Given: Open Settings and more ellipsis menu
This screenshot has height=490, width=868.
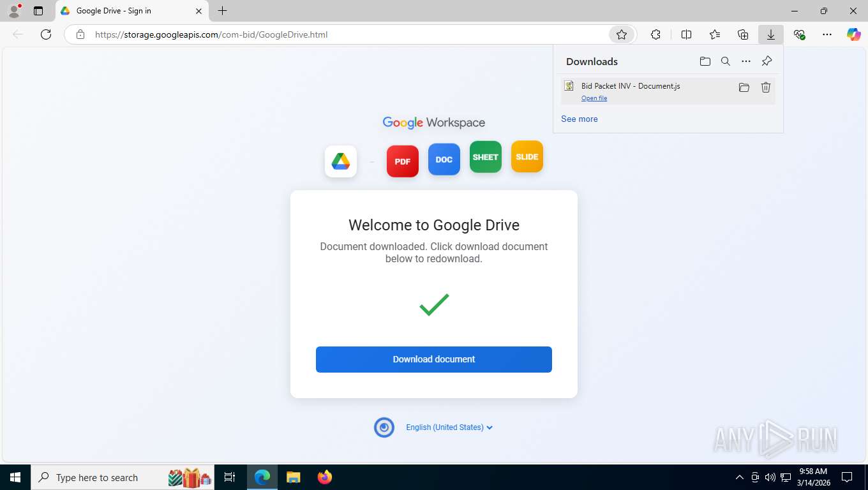Looking at the screenshot, I should click(x=827, y=34).
